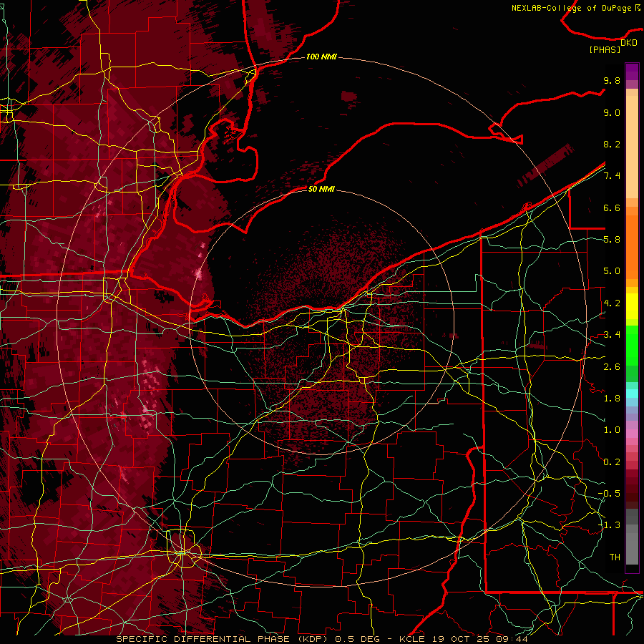Select the 6.6 value on the scale
644x644 pixels.
[612, 208]
